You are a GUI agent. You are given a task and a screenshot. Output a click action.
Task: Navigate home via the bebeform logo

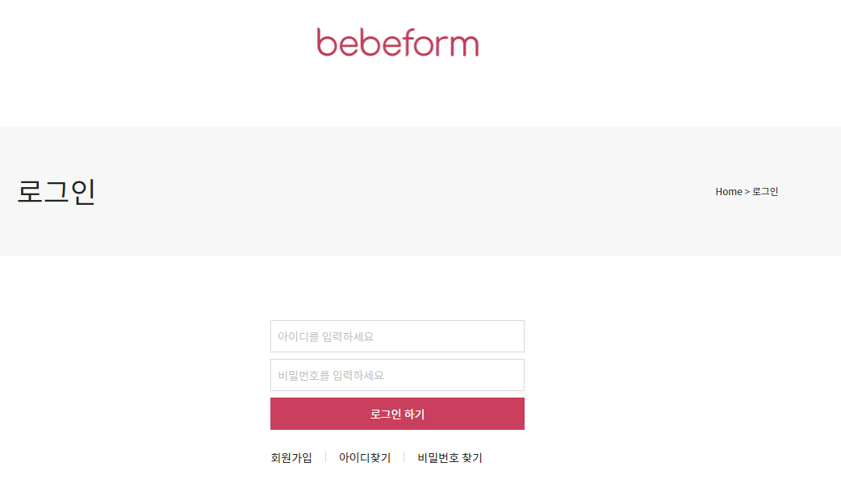tap(398, 43)
